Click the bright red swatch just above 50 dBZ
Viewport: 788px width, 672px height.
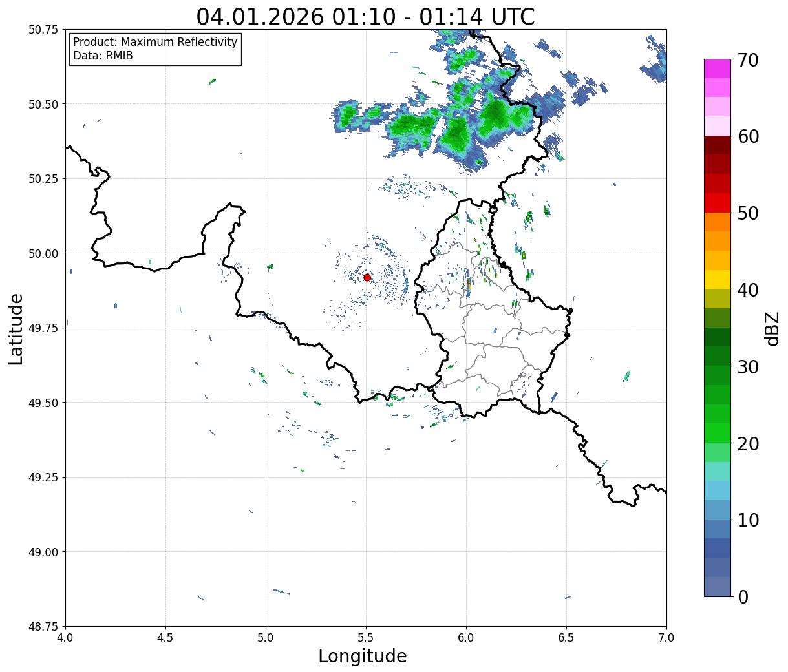point(718,203)
